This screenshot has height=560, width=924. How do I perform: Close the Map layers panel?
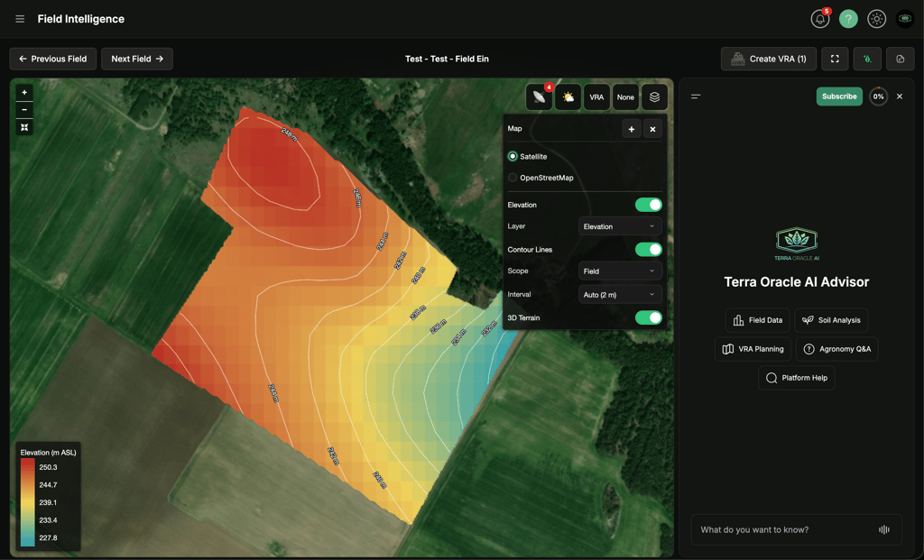pyautogui.click(x=652, y=129)
